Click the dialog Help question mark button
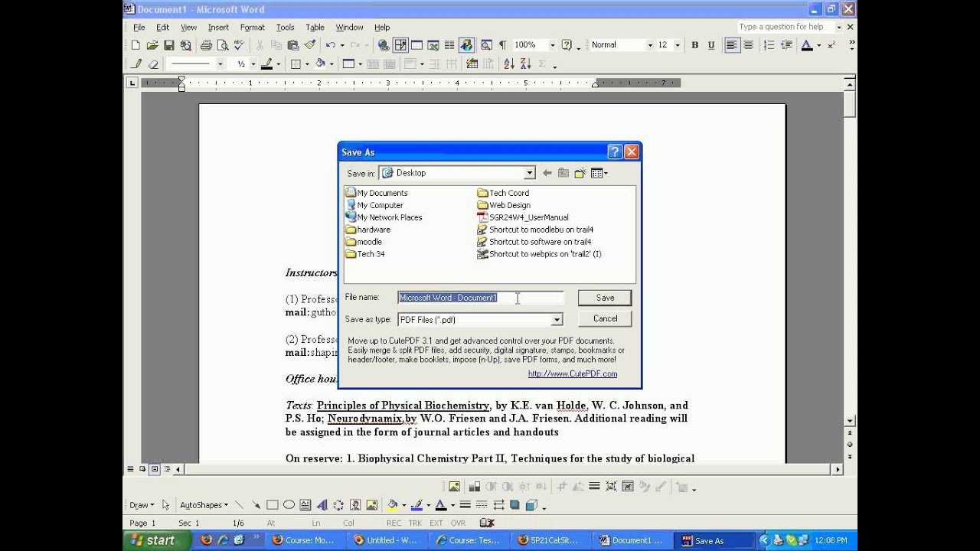980x551 pixels. tap(615, 152)
